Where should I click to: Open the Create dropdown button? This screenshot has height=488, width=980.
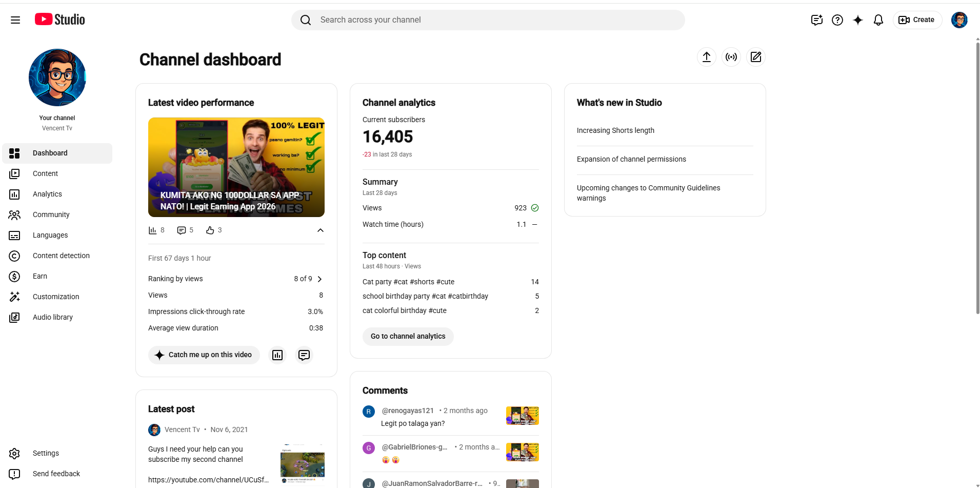point(917,20)
